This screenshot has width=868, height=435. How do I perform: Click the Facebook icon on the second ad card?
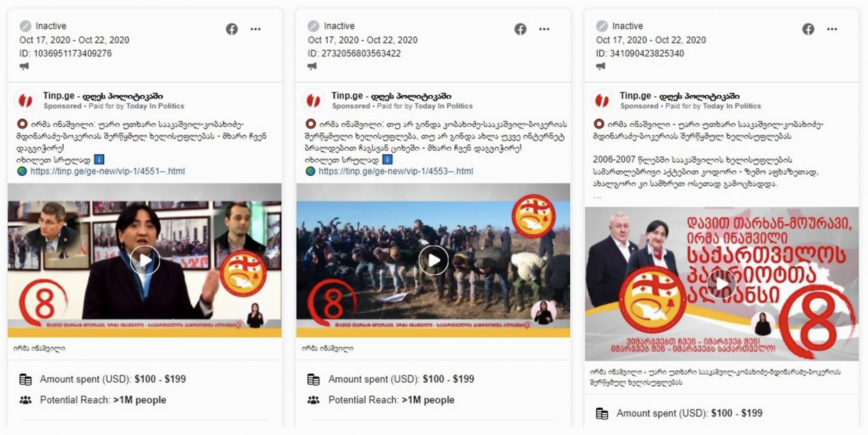520,29
